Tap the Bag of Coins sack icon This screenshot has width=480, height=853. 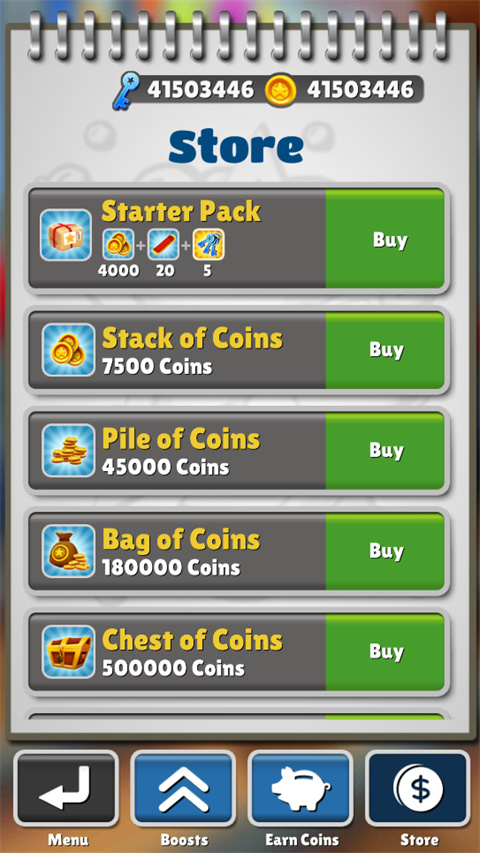tap(68, 551)
